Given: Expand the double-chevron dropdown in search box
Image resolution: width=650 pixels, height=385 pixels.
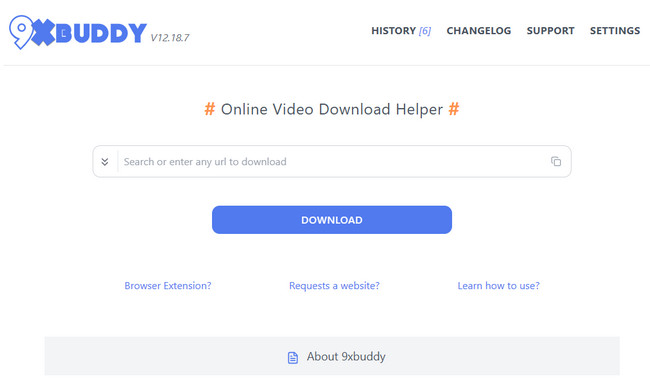Looking at the screenshot, I should [105, 162].
